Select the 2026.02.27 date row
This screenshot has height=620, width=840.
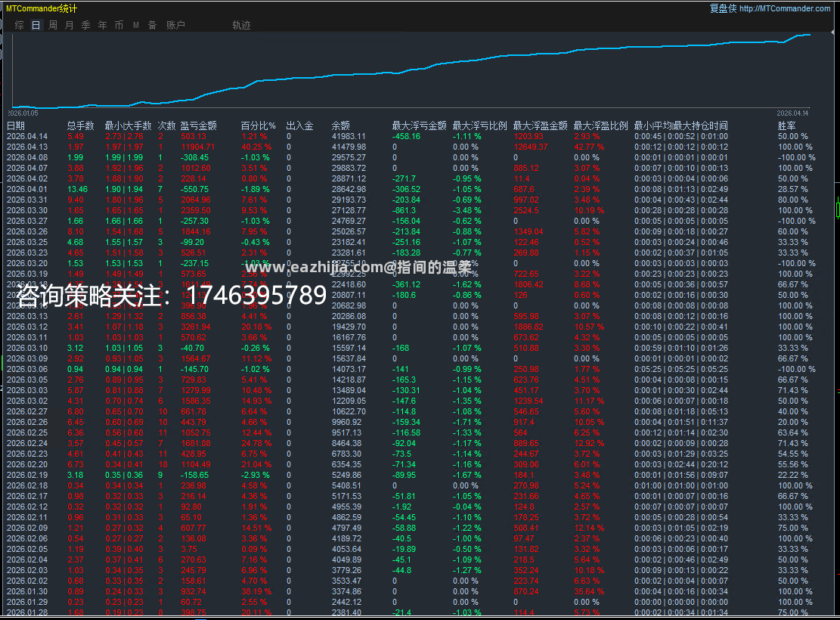pyautogui.click(x=26, y=411)
